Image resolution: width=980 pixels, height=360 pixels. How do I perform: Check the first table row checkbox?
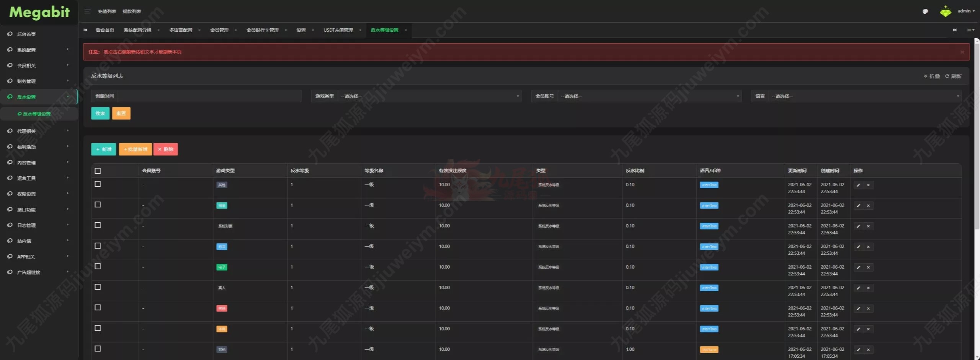pyautogui.click(x=98, y=184)
